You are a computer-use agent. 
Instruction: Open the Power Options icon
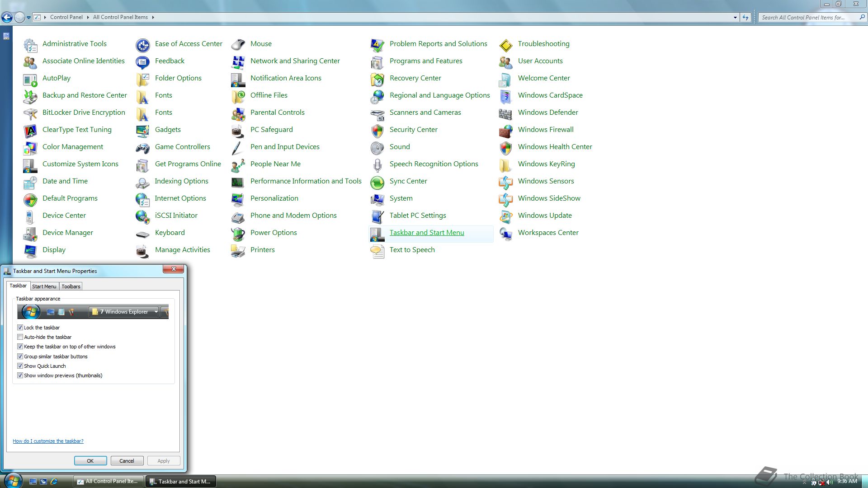(238, 234)
